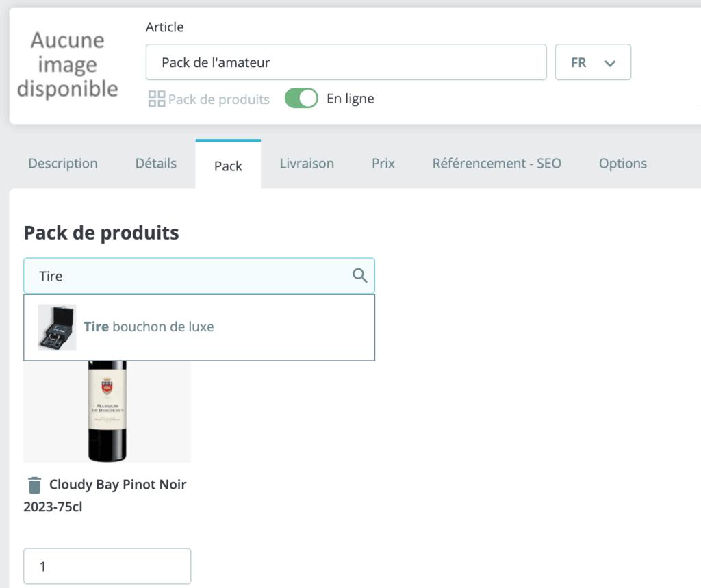Open the FR language dropdown
This screenshot has width=701, height=588.
(593, 62)
